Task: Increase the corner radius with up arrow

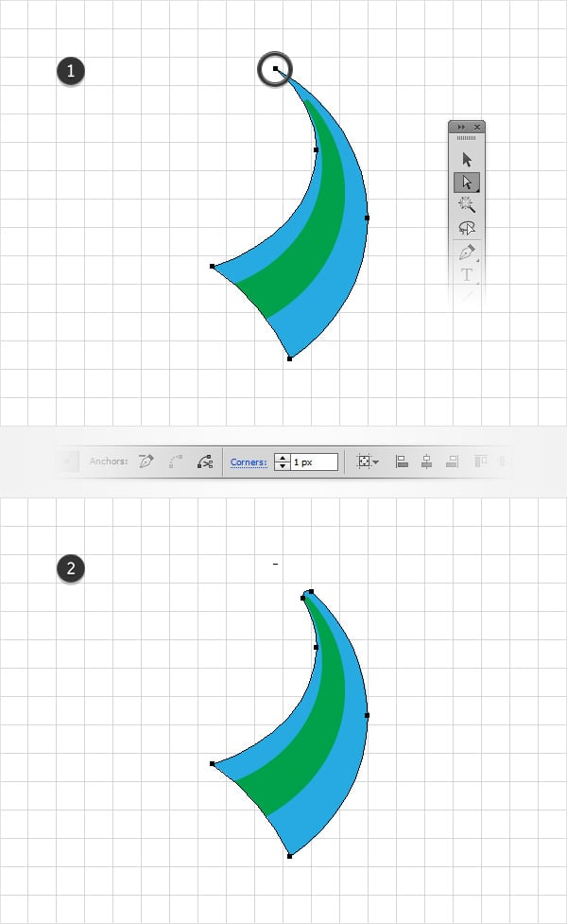Action: coord(283,458)
